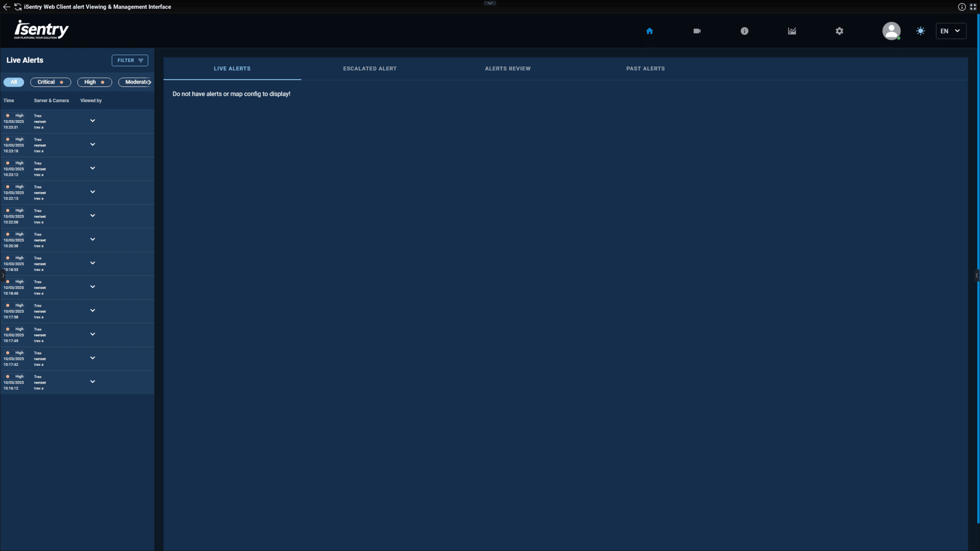This screenshot has height=551, width=980.
Task: Open the EN language dropdown
Action: 950,31
